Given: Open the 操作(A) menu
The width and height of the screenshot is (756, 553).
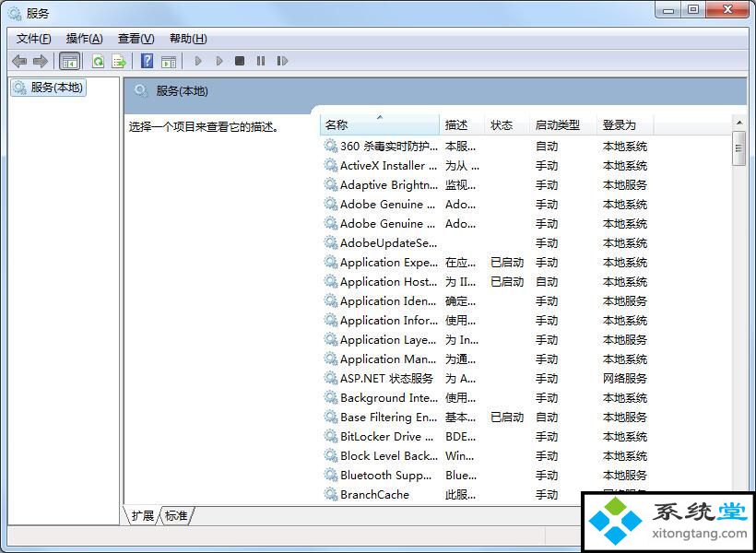Looking at the screenshot, I should coord(85,39).
